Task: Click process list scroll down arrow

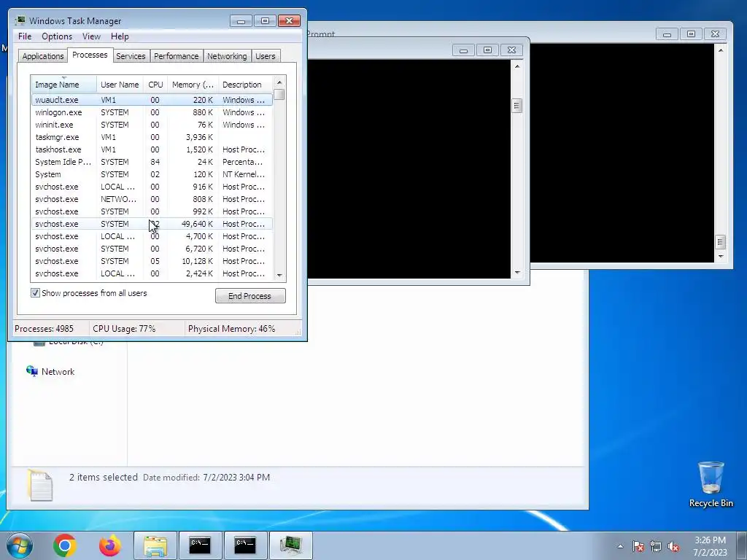Action: coord(279,275)
